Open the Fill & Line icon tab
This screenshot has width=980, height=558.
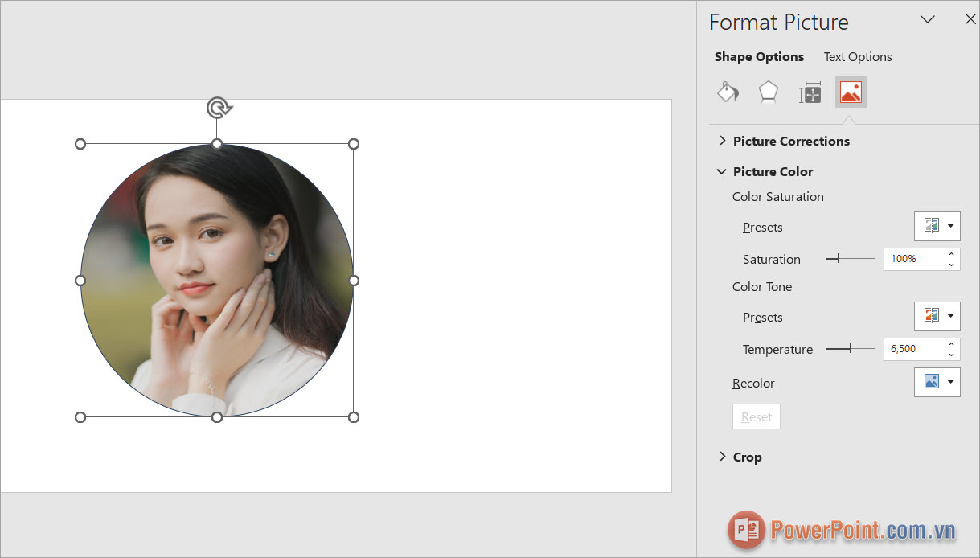click(x=728, y=92)
